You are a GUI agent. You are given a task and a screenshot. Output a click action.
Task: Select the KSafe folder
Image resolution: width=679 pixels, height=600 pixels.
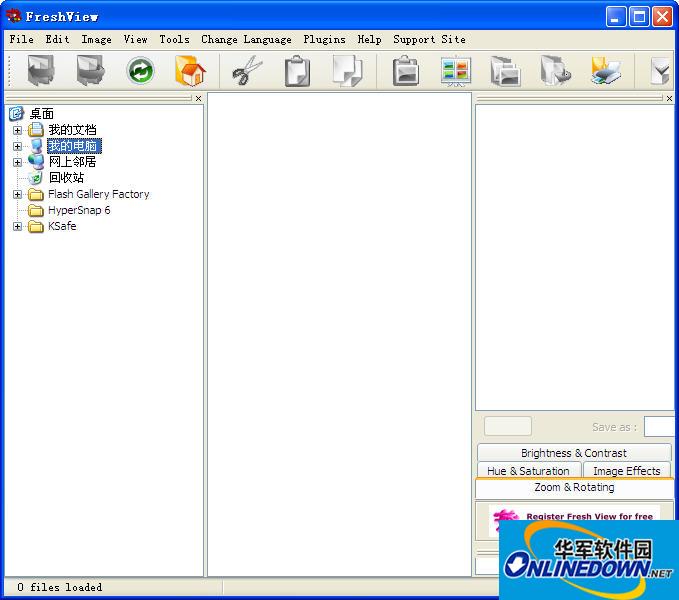[62, 226]
